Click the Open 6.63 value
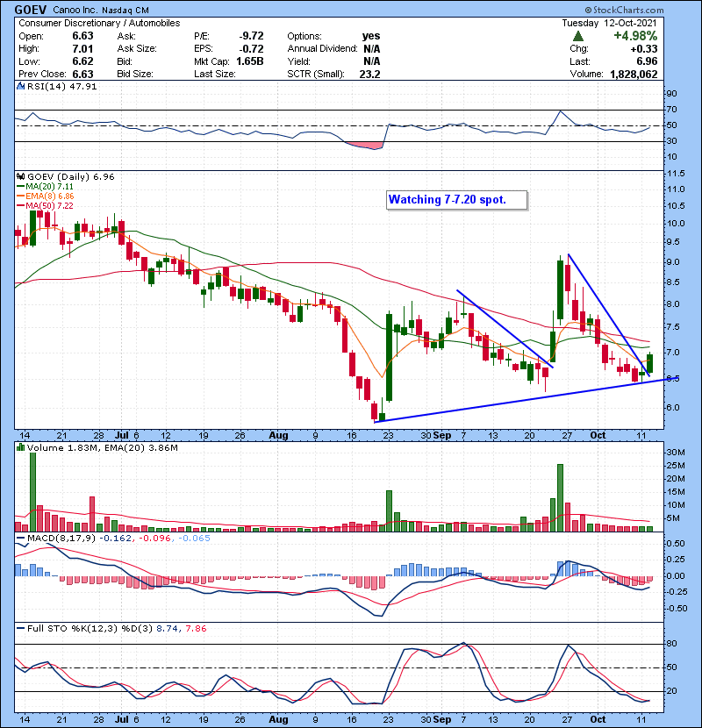Screen dimensions: 702x728 [82, 36]
